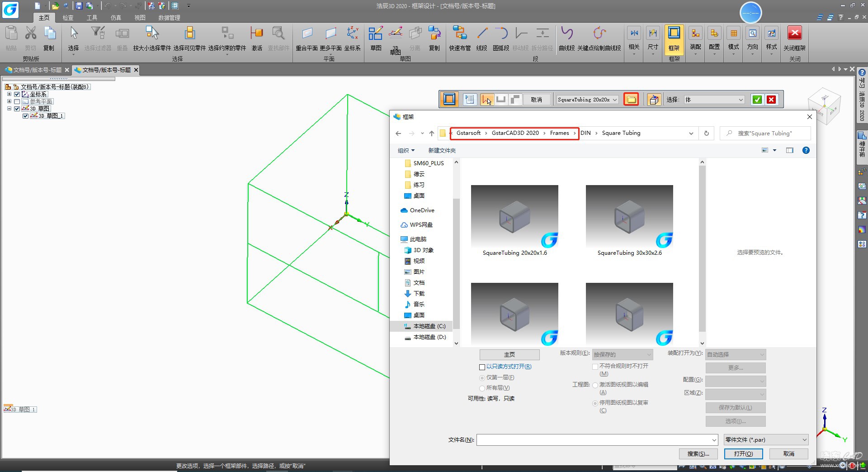Open the 零件文件 (*.par) file type dropdown
868x472 pixels.
(x=766, y=439)
